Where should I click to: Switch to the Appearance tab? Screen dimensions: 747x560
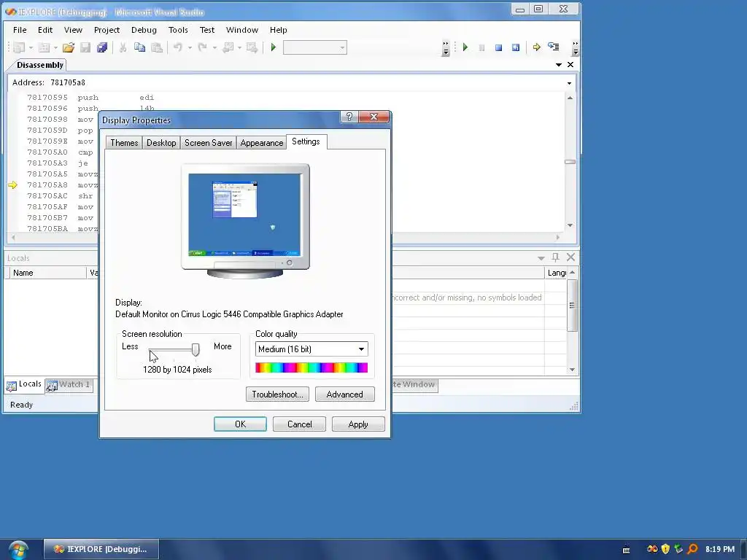coord(262,143)
